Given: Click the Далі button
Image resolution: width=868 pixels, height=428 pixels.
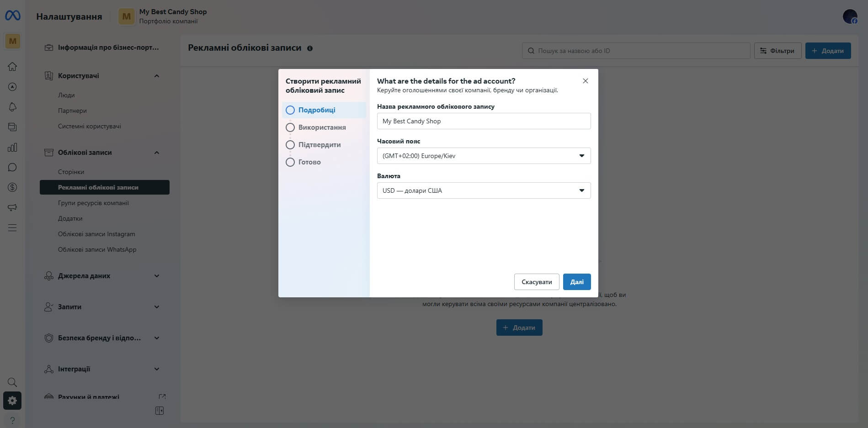Looking at the screenshot, I should 576,282.
